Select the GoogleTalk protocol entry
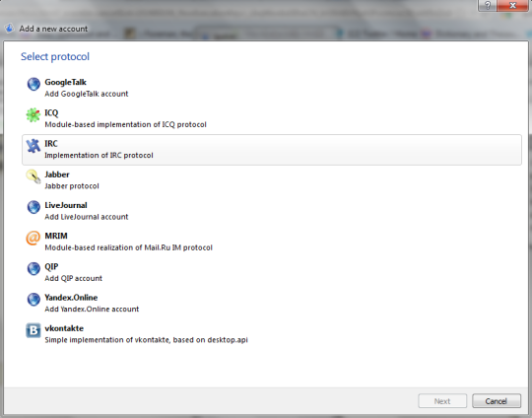 click(x=272, y=88)
